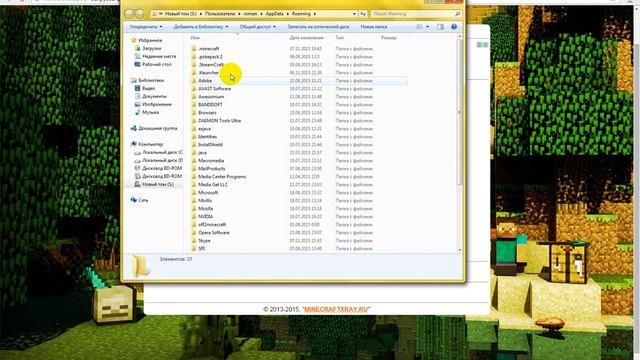Select 'Избранное' in the navigation pane
The width and height of the screenshot is (640, 360).
(x=150, y=40)
